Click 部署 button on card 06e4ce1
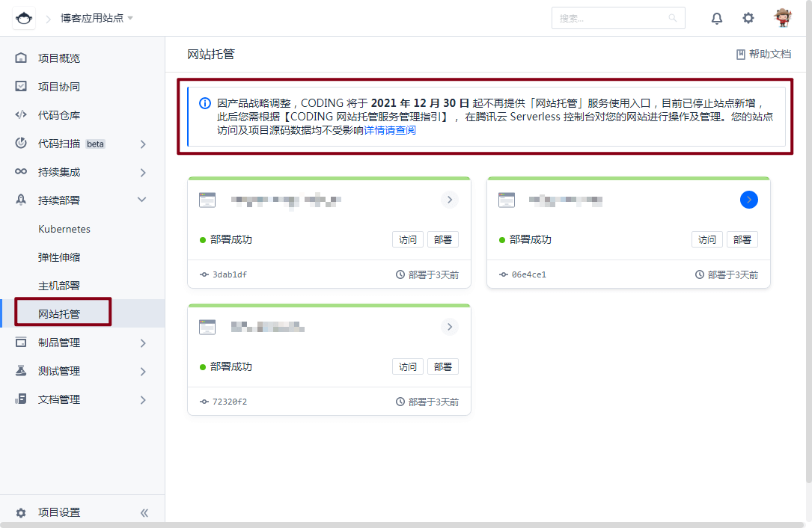Image resolution: width=812 pixels, height=528 pixels. (x=742, y=239)
